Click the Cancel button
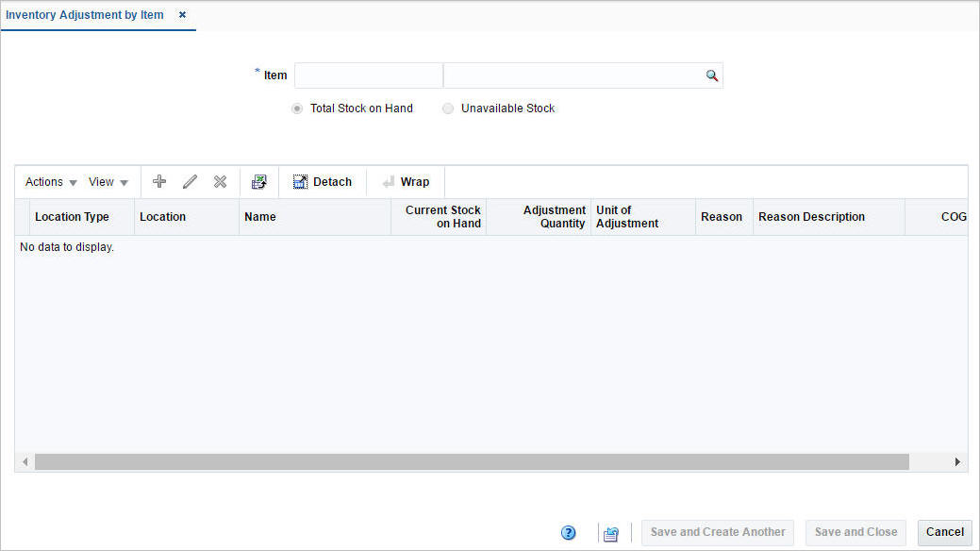 tap(944, 532)
